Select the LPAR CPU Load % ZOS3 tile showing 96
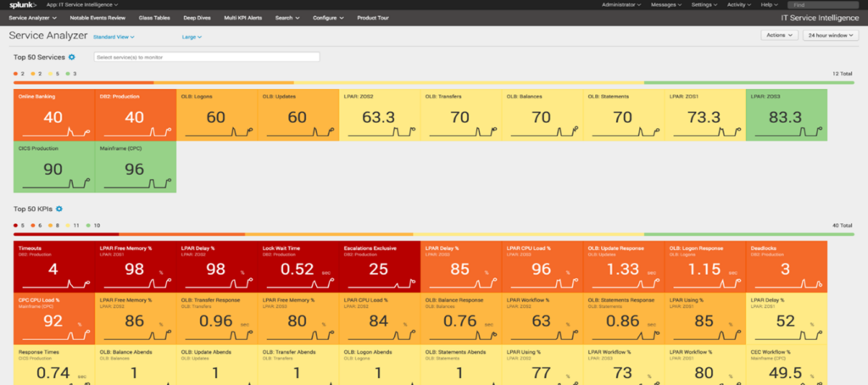868x385 pixels. pos(542,266)
